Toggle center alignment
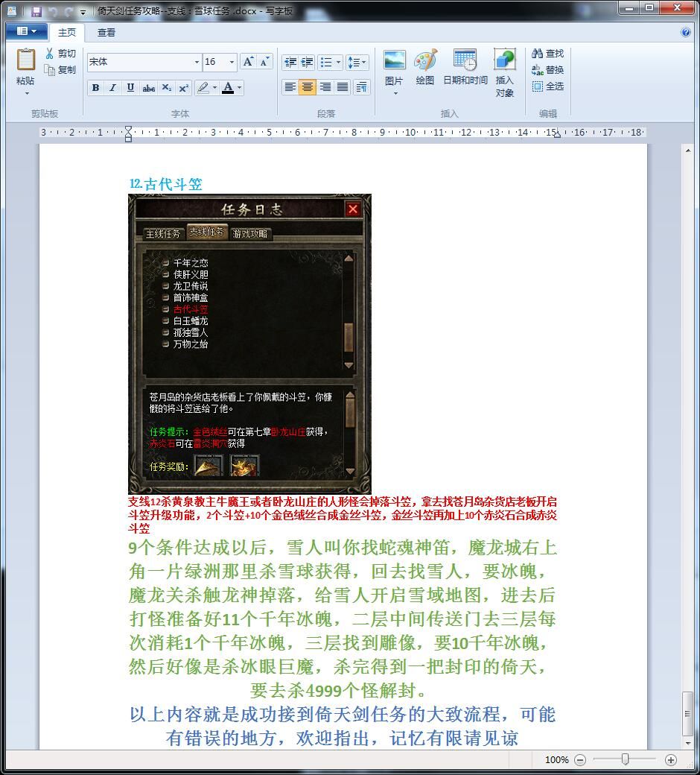Image resolution: width=700 pixels, height=775 pixels. pos(307,87)
